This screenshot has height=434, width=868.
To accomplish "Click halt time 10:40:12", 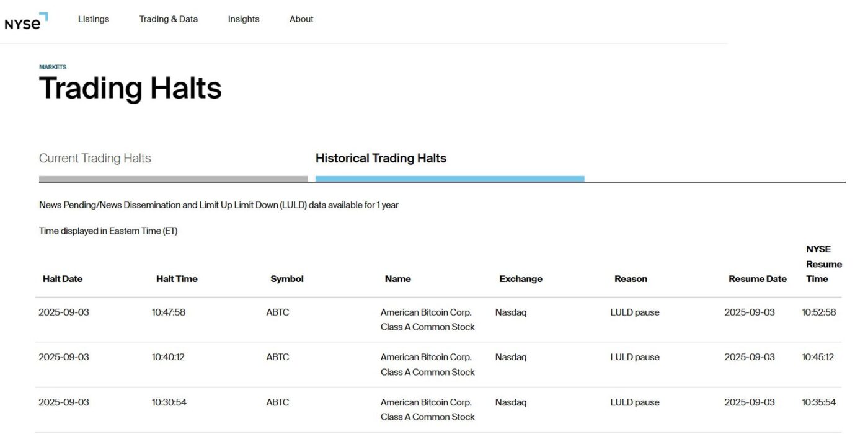I will [x=168, y=357].
